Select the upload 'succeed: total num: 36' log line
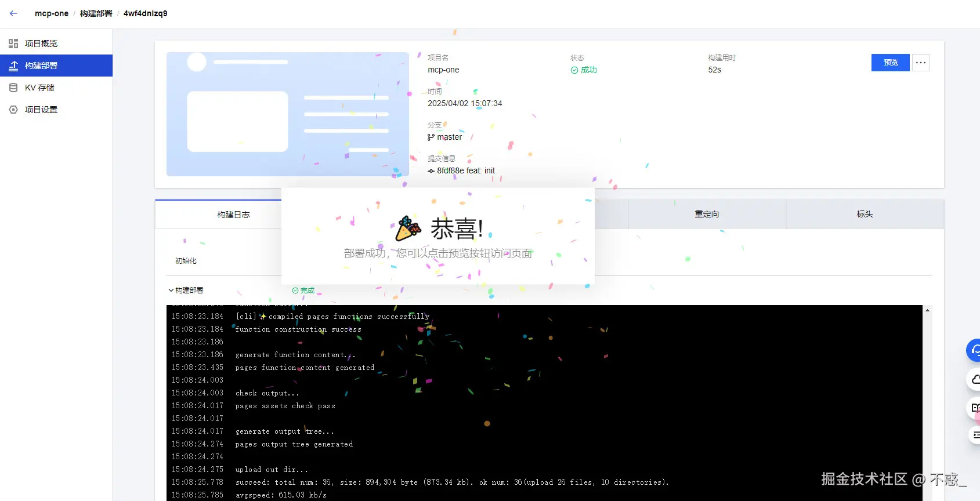980x501 pixels. [x=452, y=482]
